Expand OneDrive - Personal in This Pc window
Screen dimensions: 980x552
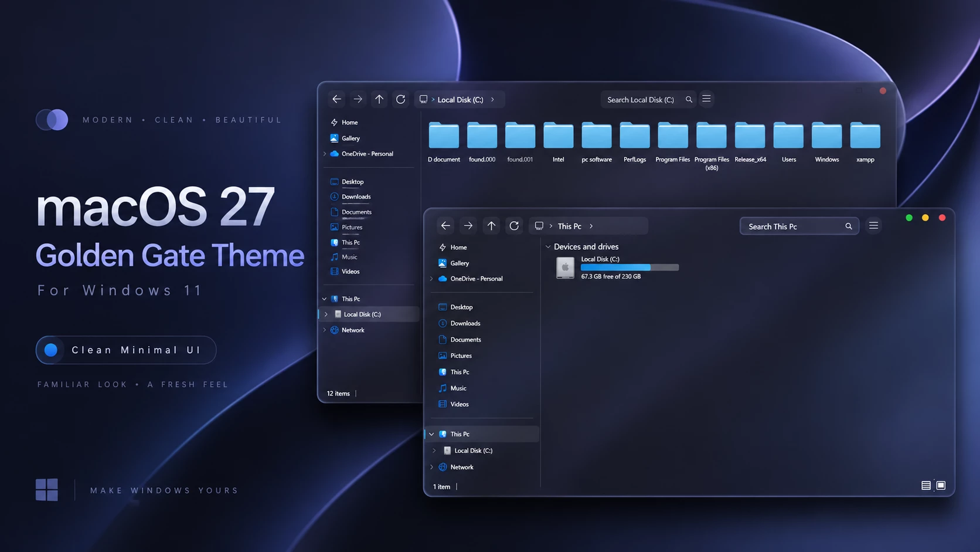pos(432,279)
